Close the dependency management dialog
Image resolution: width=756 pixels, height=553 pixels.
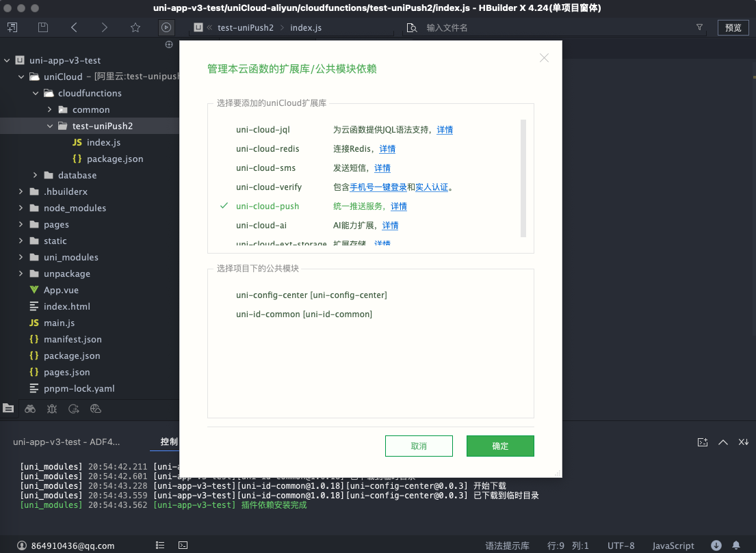pos(544,58)
